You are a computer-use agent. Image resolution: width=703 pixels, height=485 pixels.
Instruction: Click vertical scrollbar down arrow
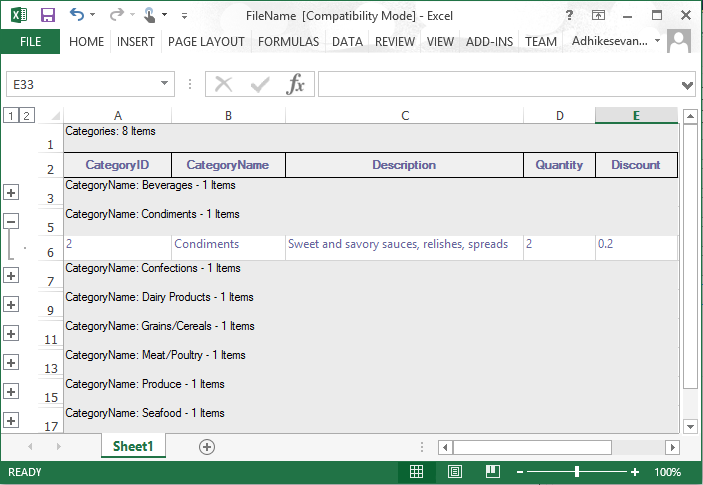[x=690, y=426]
